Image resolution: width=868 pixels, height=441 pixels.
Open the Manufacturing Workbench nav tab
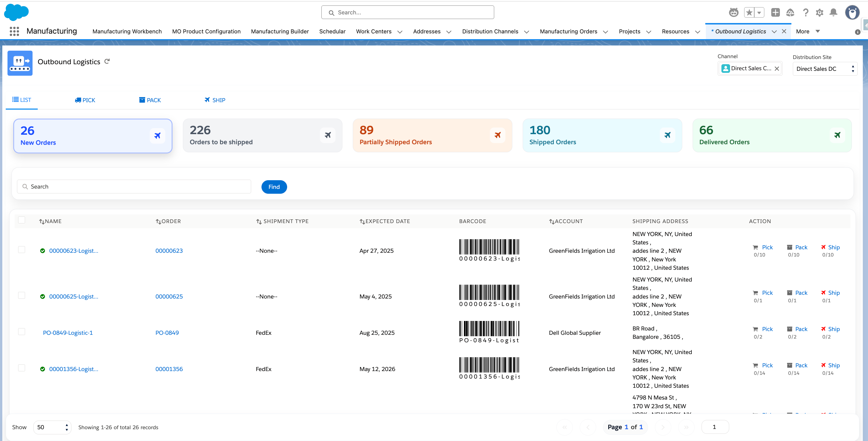point(127,31)
